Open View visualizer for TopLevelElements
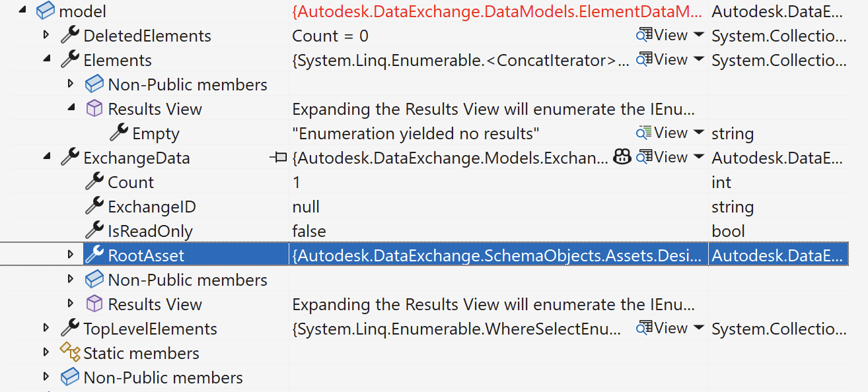Image resolution: width=868 pixels, height=392 pixels. [663, 328]
